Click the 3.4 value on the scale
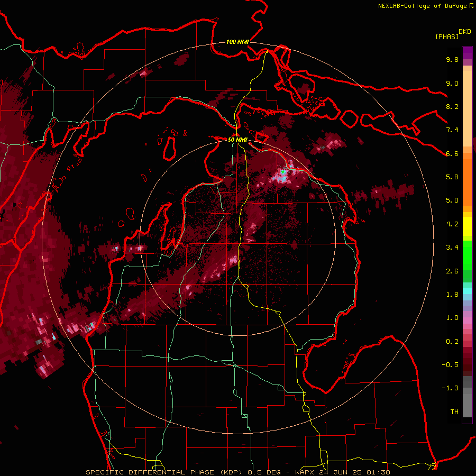The height and width of the screenshot is (476, 476). click(x=452, y=248)
